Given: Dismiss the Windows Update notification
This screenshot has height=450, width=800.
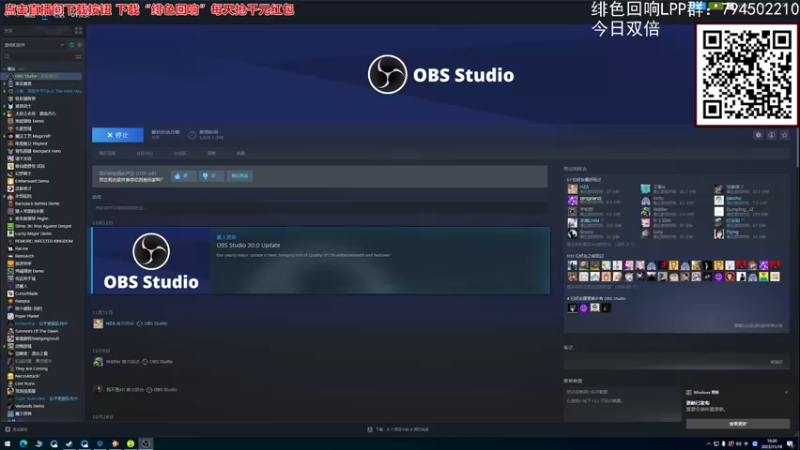Looking at the screenshot, I should [786, 392].
